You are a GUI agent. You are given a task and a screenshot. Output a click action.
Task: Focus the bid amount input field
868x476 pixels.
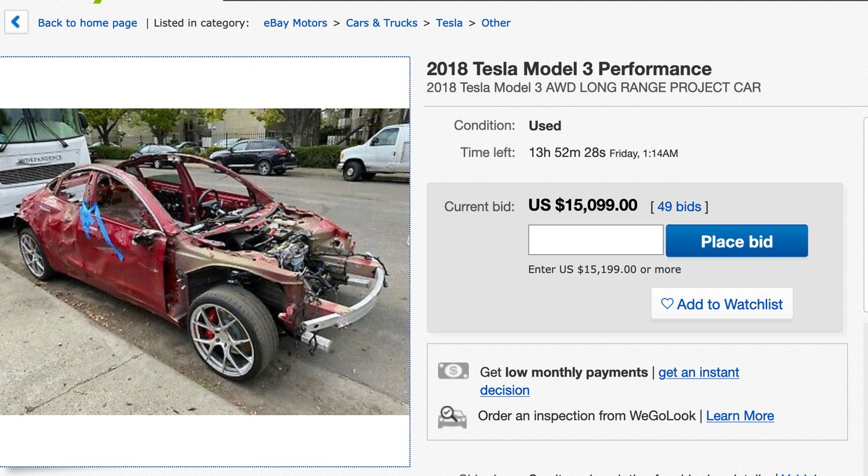click(596, 240)
